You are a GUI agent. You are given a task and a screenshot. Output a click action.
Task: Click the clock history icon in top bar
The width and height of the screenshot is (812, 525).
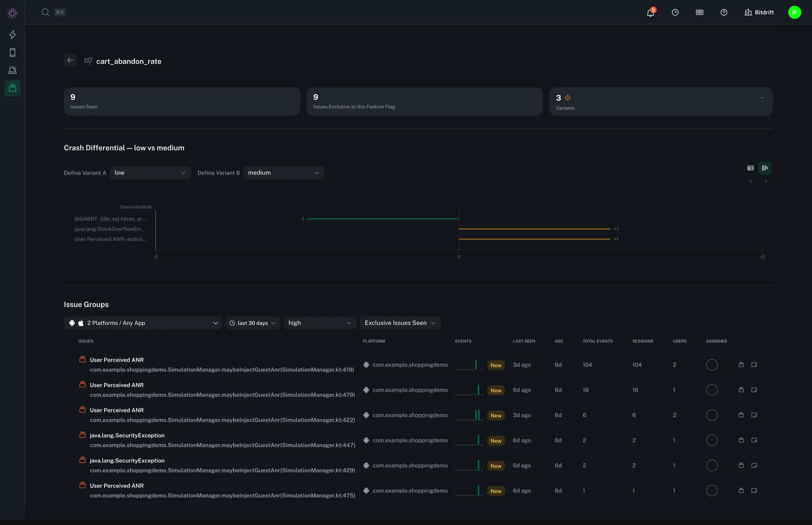[675, 13]
